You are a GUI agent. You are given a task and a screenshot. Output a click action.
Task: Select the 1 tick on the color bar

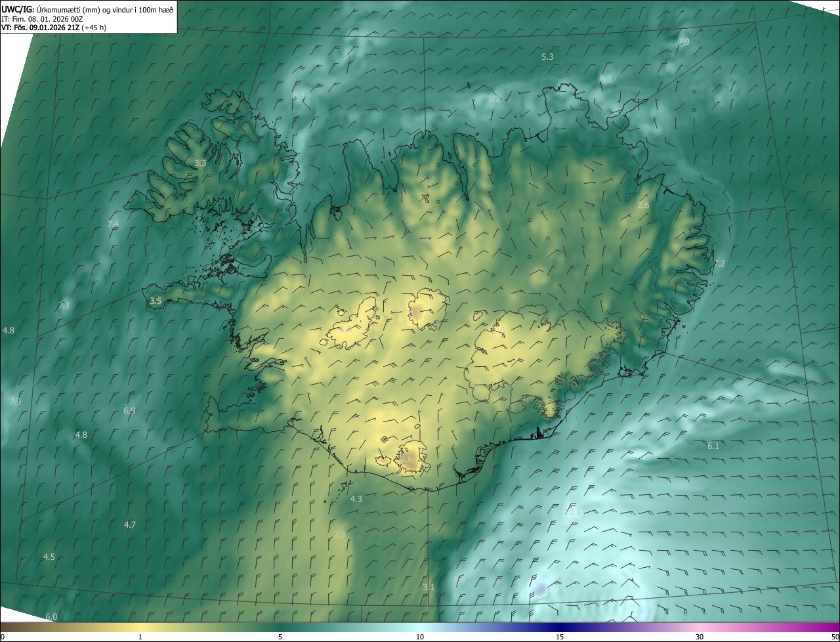point(140,637)
